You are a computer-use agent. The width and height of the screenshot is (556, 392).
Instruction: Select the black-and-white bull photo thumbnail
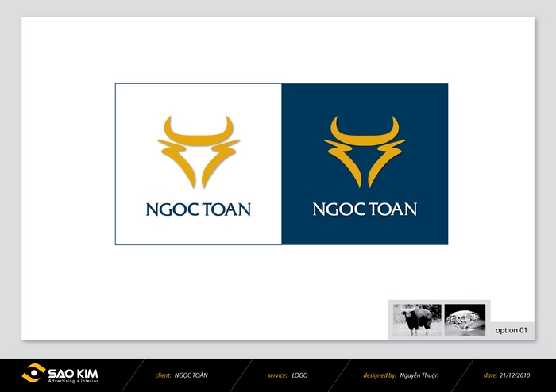click(x=417, y=320)
